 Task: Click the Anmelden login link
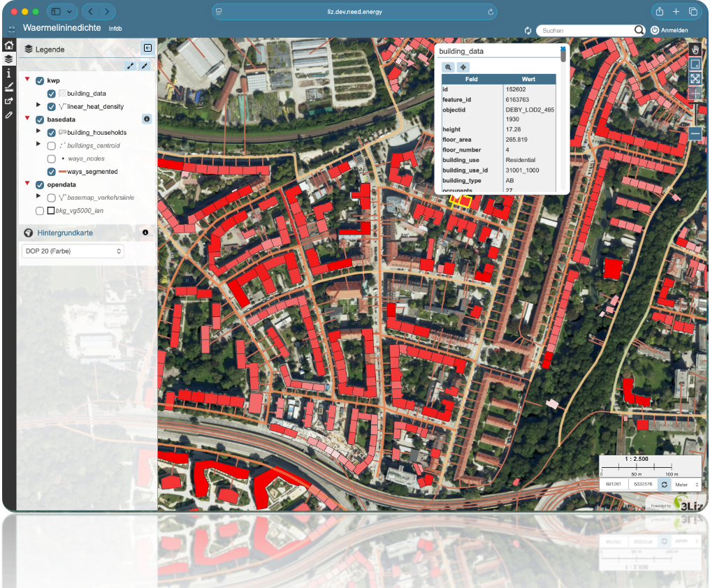pos(669,31)
